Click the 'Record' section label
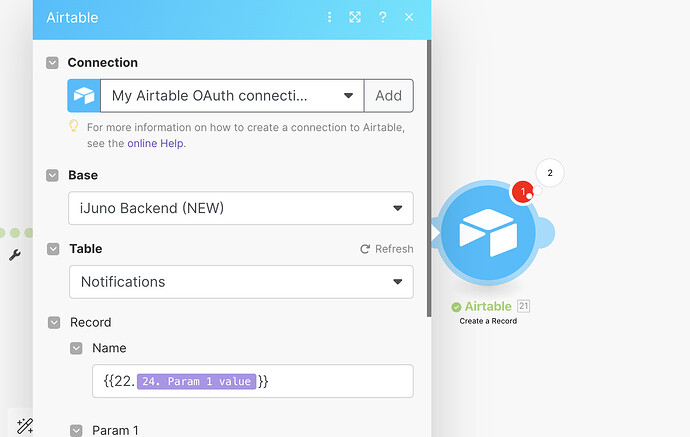690x437 pixels. (x=91, y=323)
